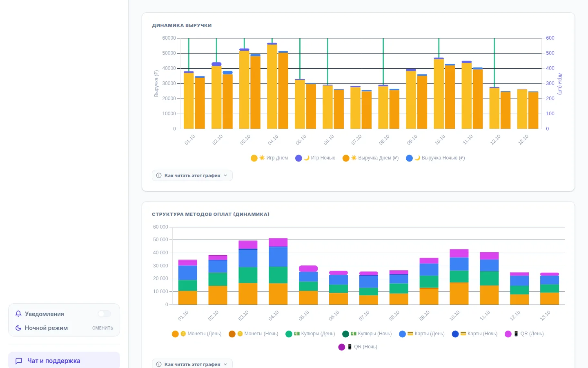
Task: Click the pink QR segment of the 04.10 payment bar
Action: [278, 242]
